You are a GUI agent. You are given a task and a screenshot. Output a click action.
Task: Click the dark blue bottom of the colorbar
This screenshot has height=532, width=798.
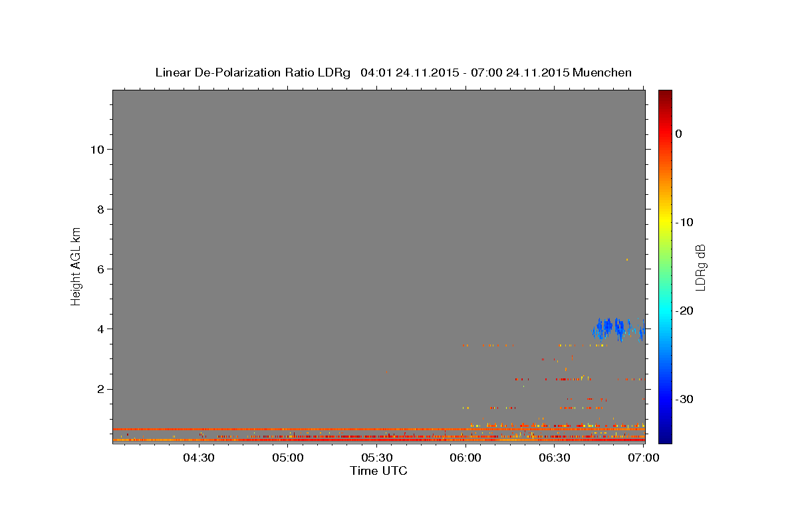665,436
